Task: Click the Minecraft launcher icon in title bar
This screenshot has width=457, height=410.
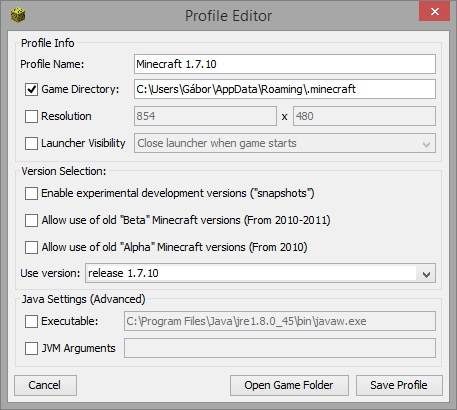Action: click(18, 15)
